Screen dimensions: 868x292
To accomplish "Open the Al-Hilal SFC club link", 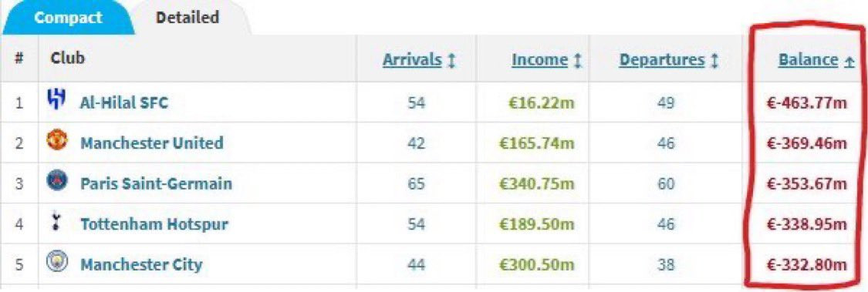I will click(x=124, y=103).
